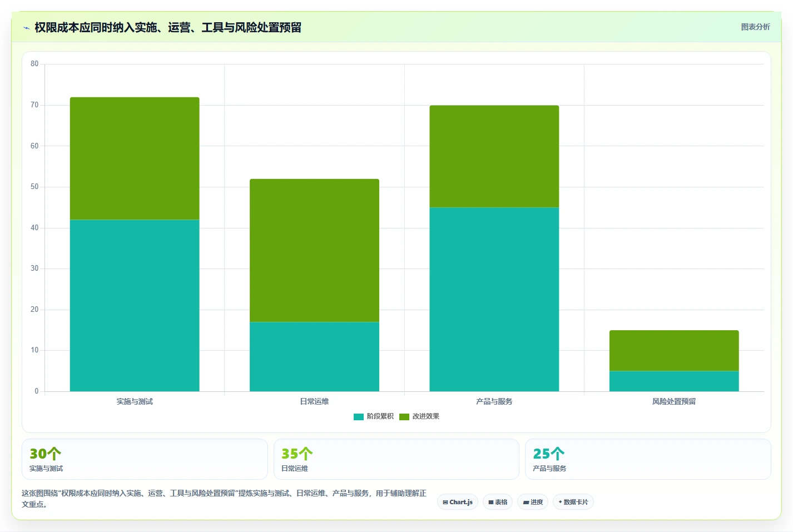Click the teal 阶段累积 legend color box
793x532 pixels.
tap(359, 417)
